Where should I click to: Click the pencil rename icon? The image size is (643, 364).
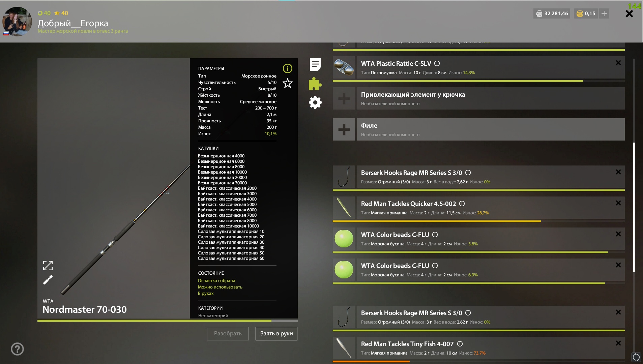tap(48, 280)
